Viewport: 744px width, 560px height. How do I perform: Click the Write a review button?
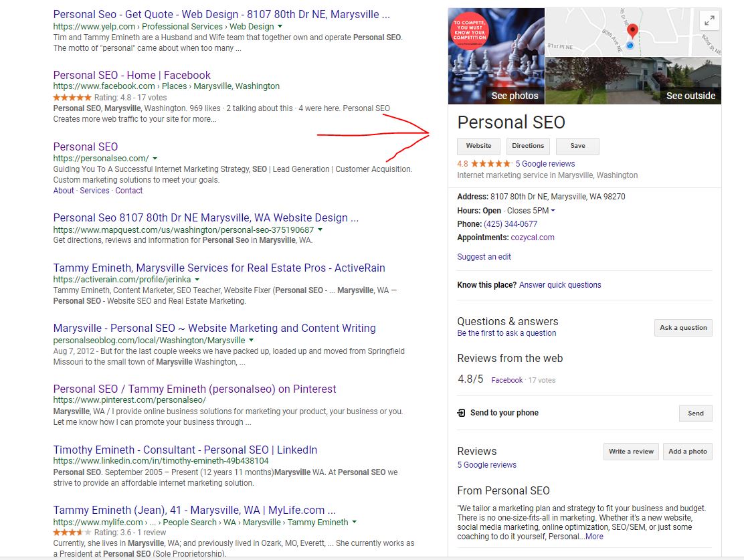631,452
